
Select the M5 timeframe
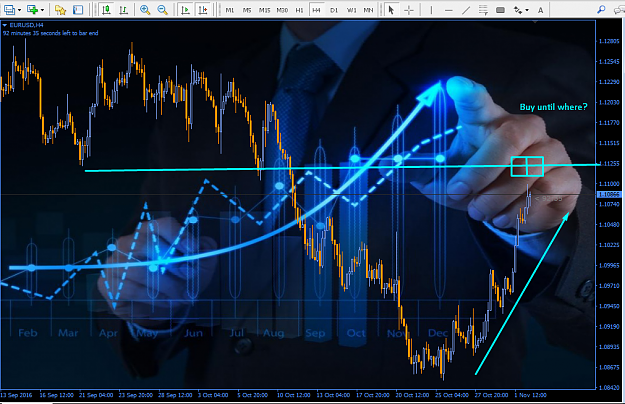point(247,10)
